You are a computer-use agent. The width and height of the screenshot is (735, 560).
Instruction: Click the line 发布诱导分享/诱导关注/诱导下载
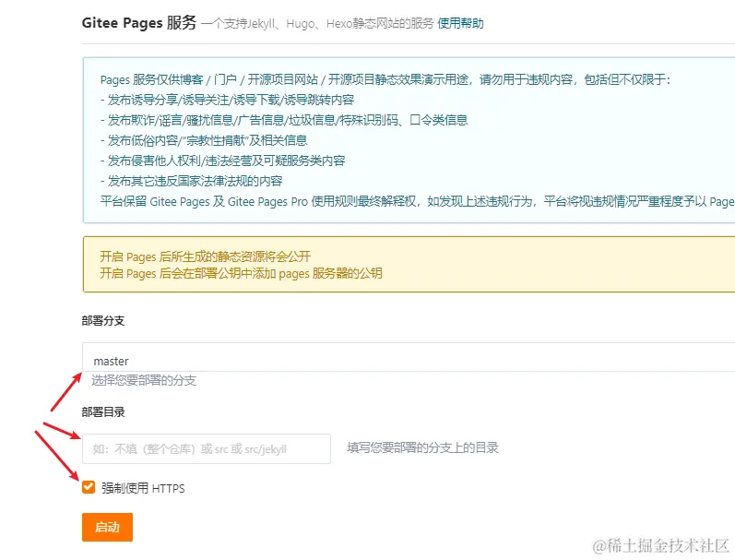[228, 100]
